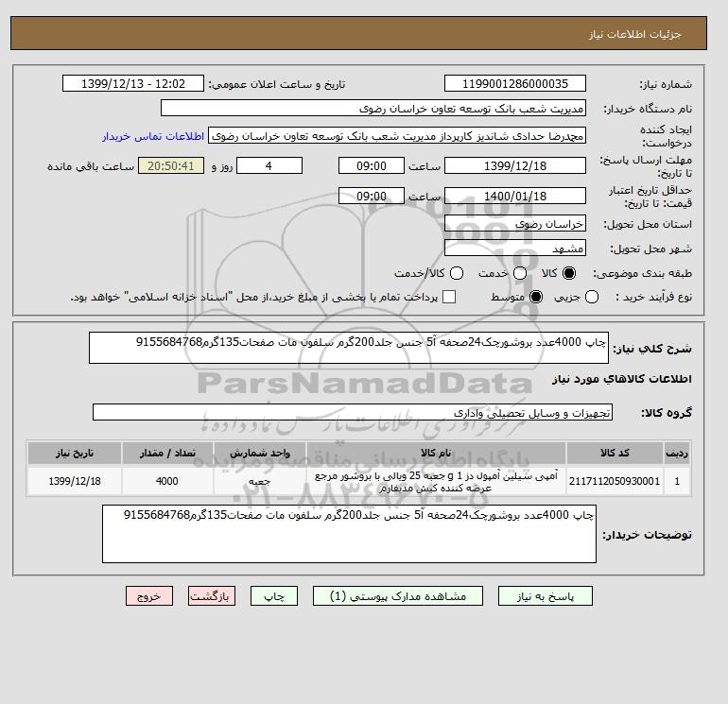Click the remaining time countdown 20:50:41
728x704 pixels.
171,165
